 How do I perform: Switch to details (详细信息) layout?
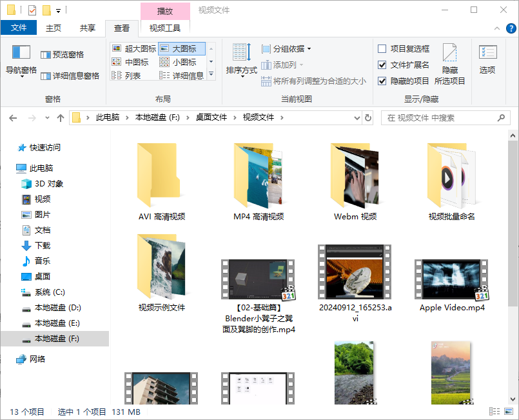click(181, 75)
